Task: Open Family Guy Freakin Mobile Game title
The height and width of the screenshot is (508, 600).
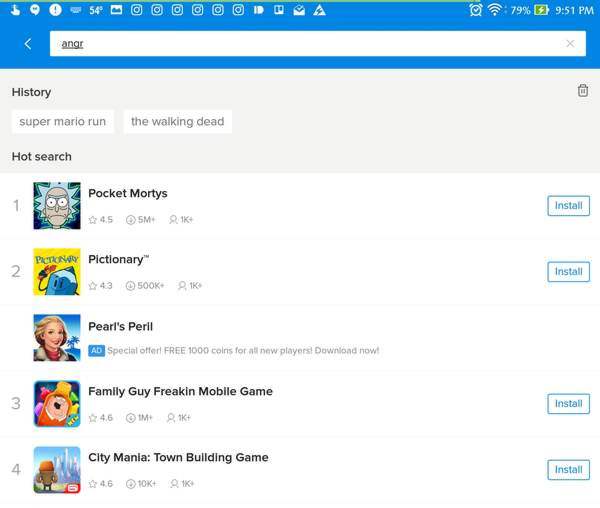Action: click(x=181, y=392)
